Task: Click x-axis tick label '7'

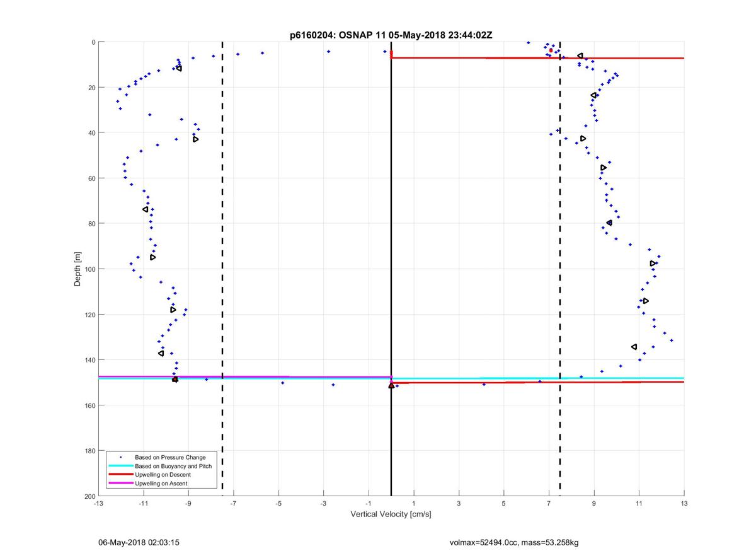Action: pos(549,504)
